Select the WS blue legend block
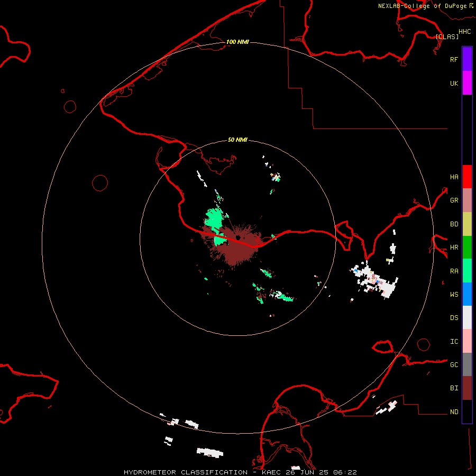This screenshot has width=476, height=476. (x=467, y=294)
